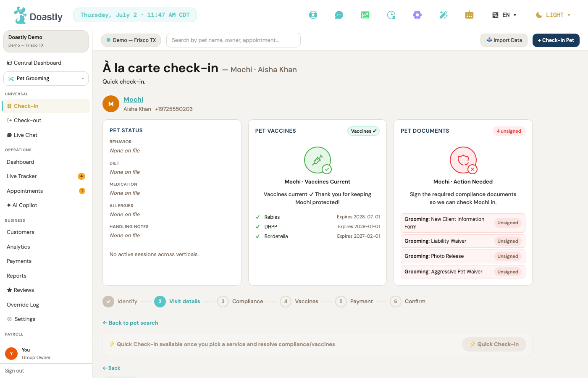Go to the Identify step

pyautogui.click(x=120, y=302)
